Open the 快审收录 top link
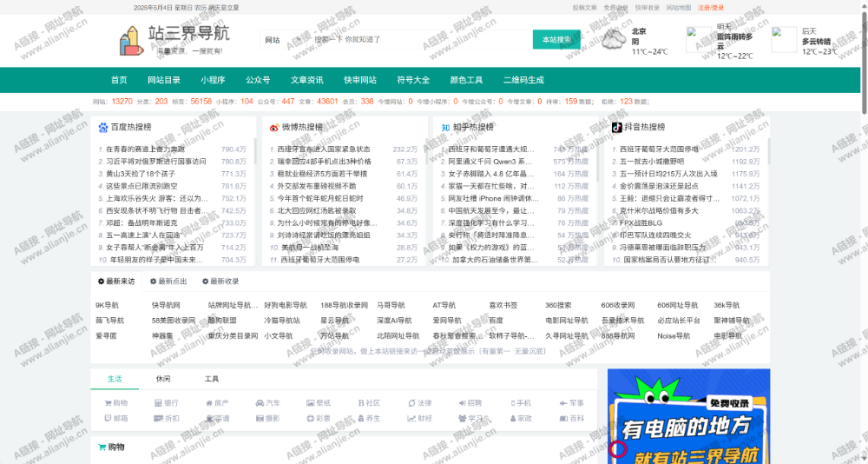The image size is (868, 464). (648, 8)
